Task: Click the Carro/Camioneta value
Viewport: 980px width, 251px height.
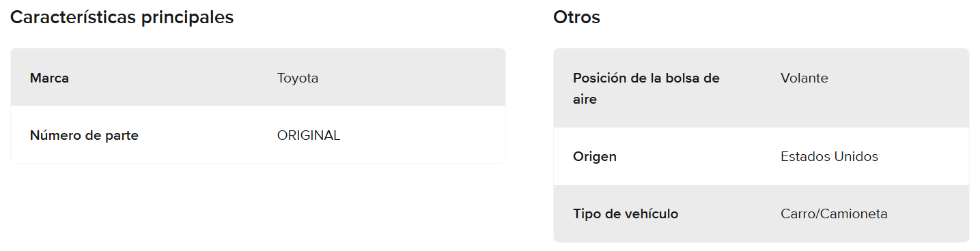Action: [834, 214]
